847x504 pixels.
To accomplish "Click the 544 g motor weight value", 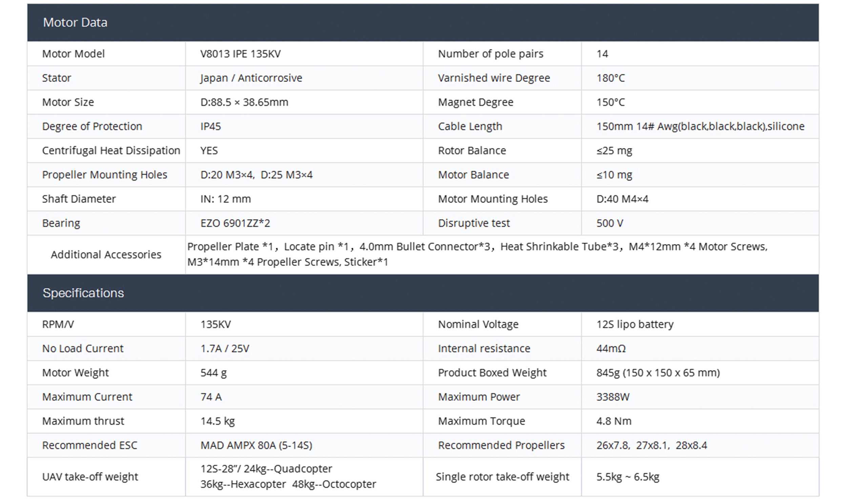I will [x=213, y=373].
